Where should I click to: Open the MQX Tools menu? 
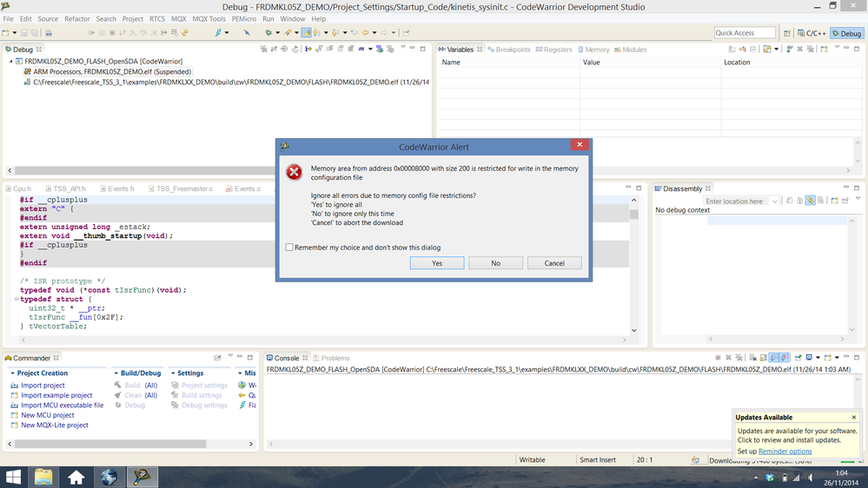coord(209,19)
